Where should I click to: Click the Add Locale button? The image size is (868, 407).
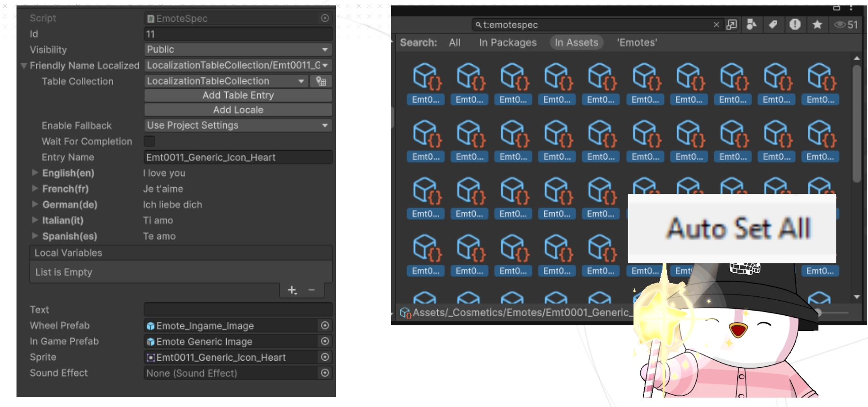point(238,110)
